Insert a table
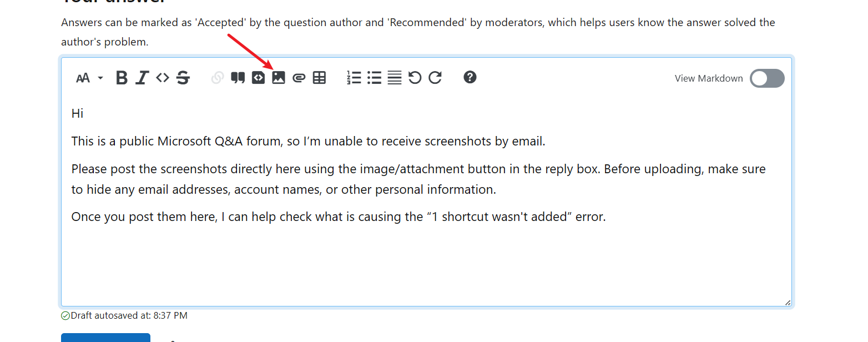Viewport: 868px width, 342px height. [320, 78]
